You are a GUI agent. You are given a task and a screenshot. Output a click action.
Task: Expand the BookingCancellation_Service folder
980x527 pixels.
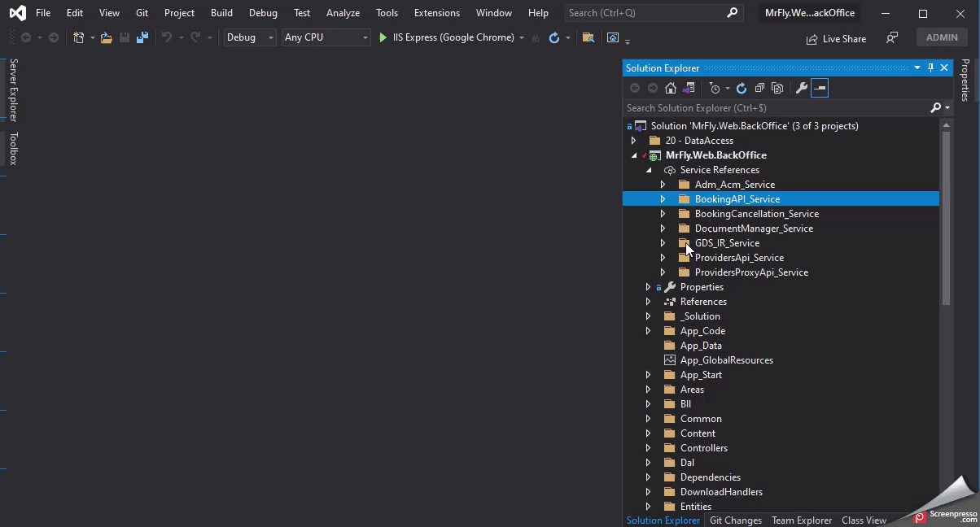pyautogui.click(x=663, y=214)
